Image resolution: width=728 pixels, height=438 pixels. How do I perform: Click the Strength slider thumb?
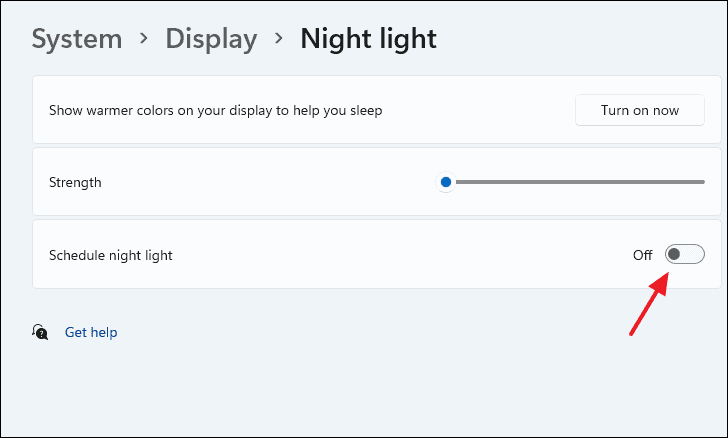pos(446,182)
